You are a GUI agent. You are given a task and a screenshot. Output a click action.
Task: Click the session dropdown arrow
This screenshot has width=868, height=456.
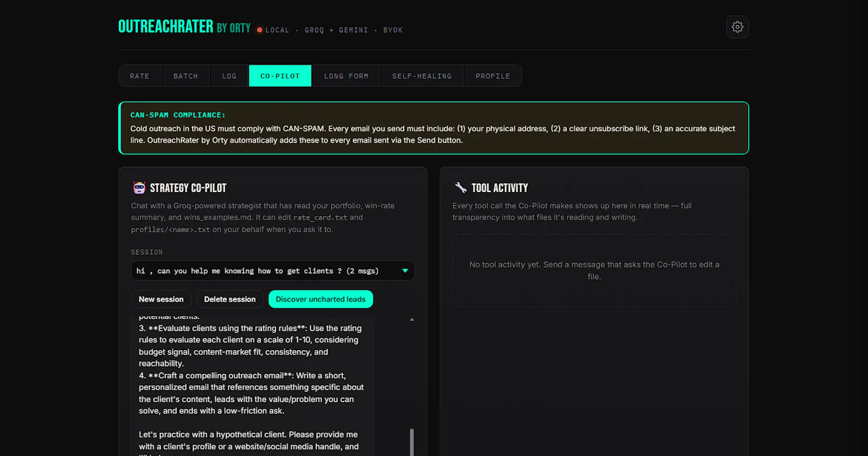click(405, 270)
